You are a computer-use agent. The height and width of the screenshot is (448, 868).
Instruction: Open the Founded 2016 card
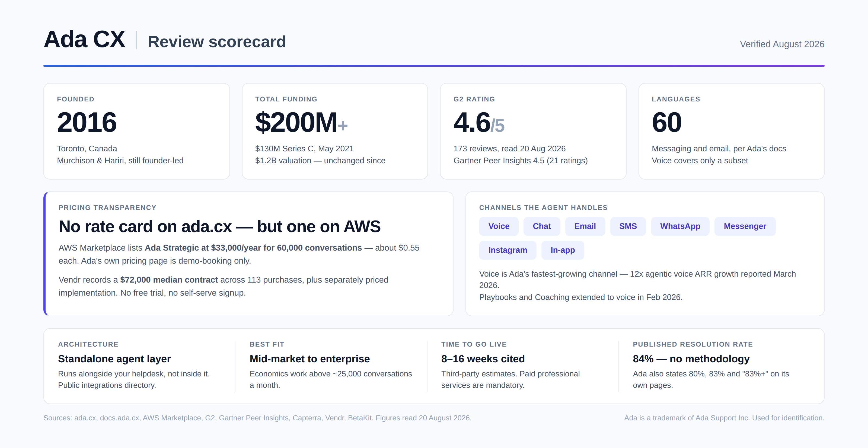[x=136, y=131]
